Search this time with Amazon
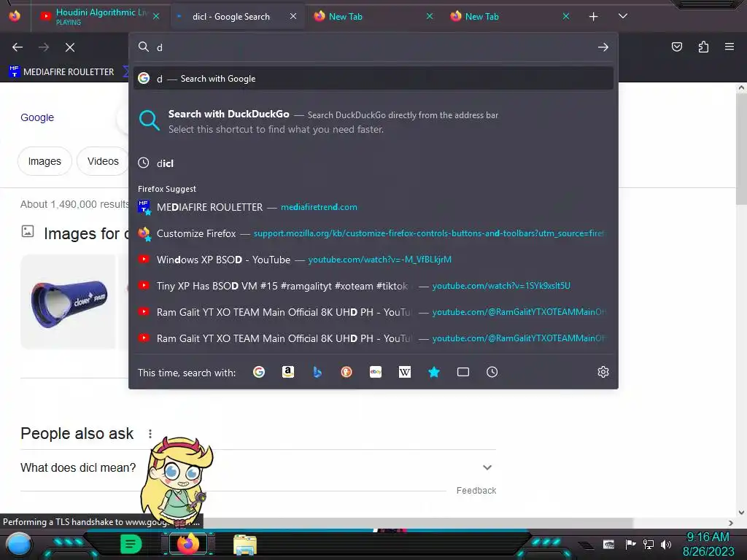The height and width of the screenshot is (560, 747). [x=287, y=372]
